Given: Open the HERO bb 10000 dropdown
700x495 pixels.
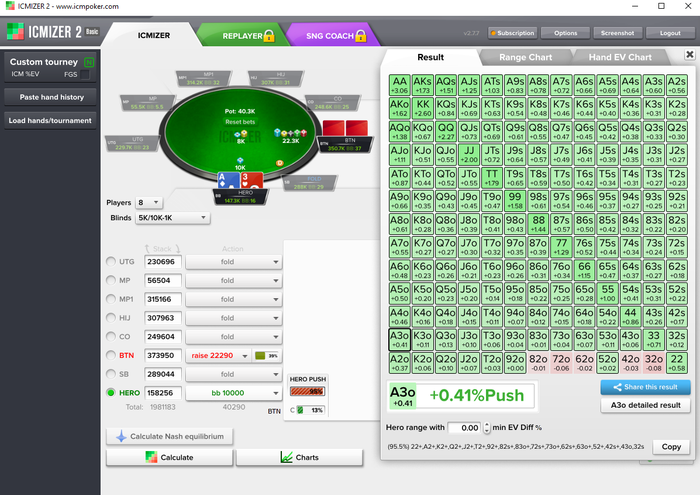Looking at the screenshot, I should pos(233,393).
